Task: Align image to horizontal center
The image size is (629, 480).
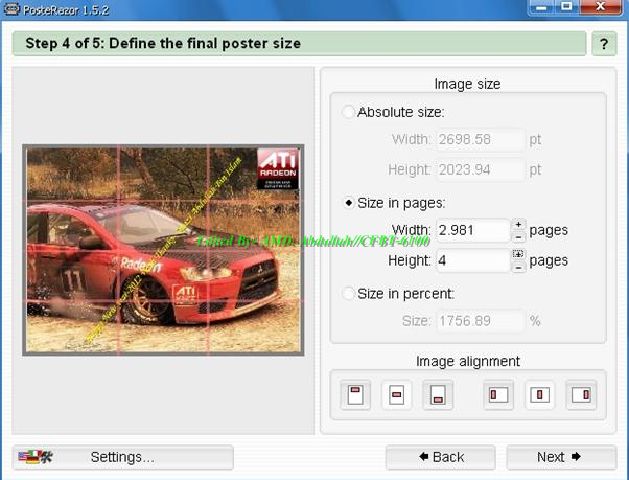Action: pyautogui.click(x=540, y=395)
